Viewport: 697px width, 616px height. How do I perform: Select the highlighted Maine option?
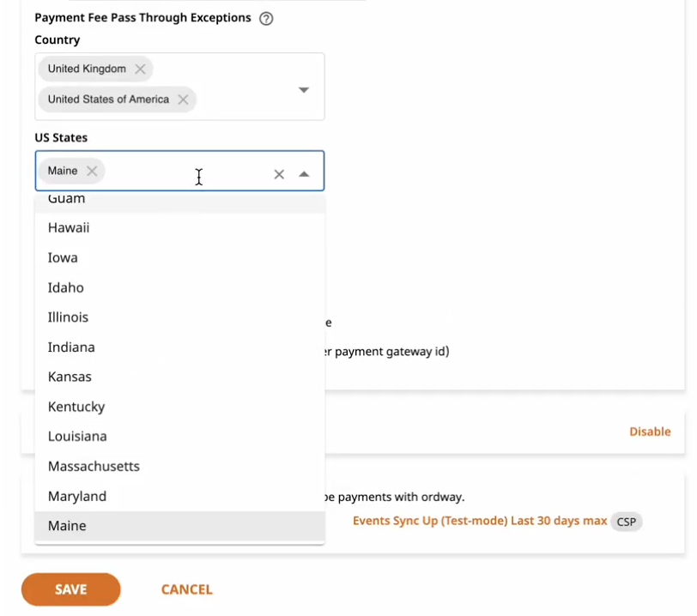(x=179, y=526)
